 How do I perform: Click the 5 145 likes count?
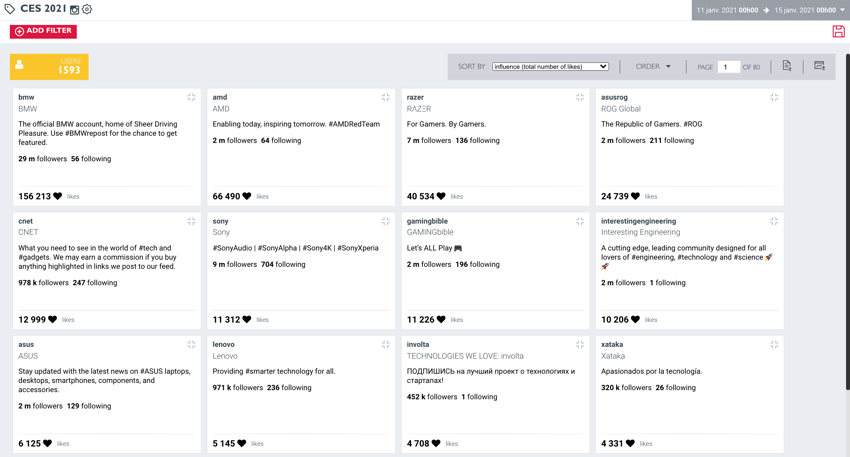224,443
